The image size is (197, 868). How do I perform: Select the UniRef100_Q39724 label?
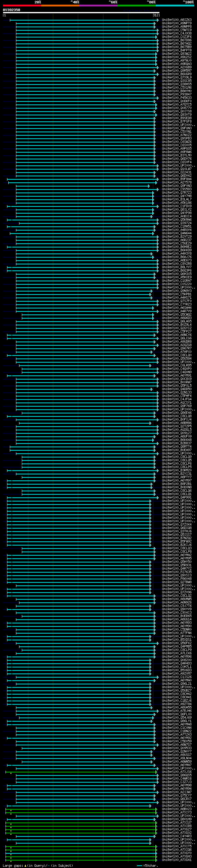click(177, 223)
